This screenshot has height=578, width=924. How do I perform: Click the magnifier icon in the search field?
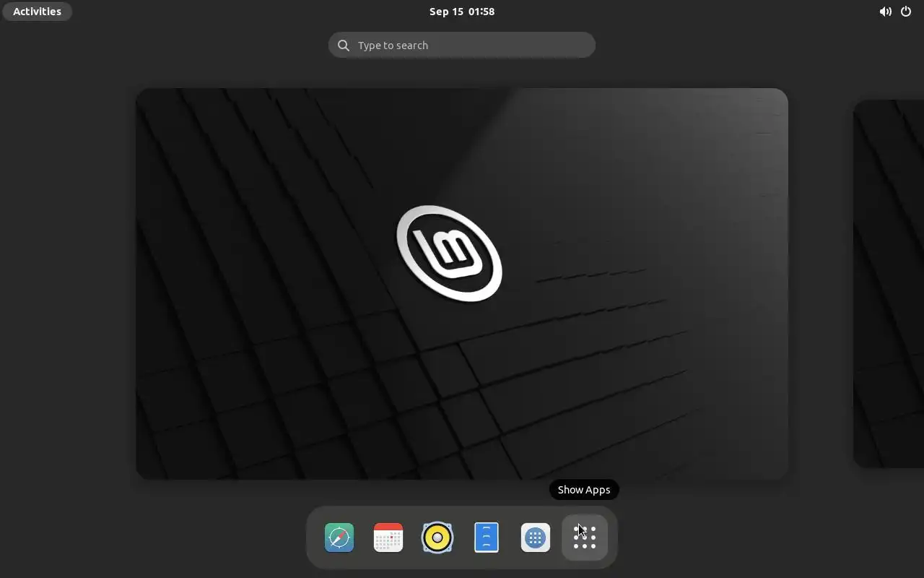click(344, 46)
